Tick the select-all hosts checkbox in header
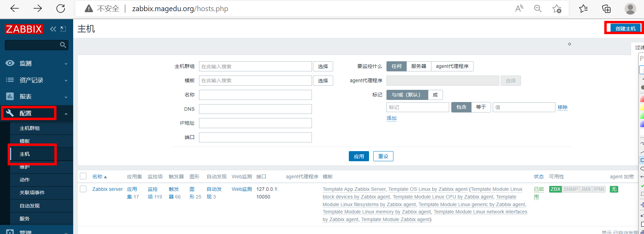 coord(83,176)
